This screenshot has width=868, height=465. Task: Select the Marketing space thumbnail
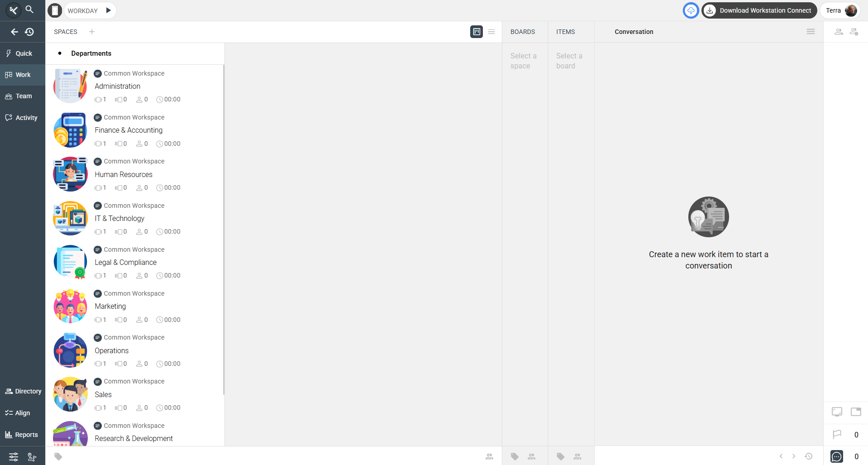70,307
